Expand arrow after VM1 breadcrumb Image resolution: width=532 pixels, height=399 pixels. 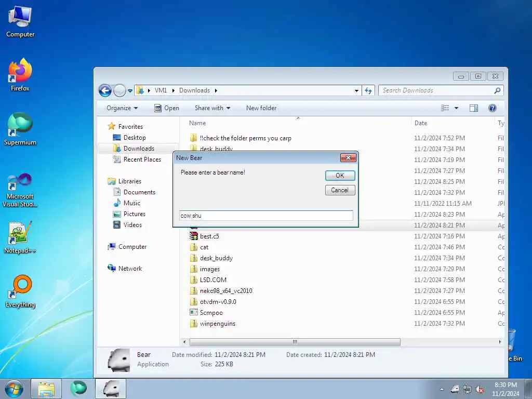click(x=173, y=90)
